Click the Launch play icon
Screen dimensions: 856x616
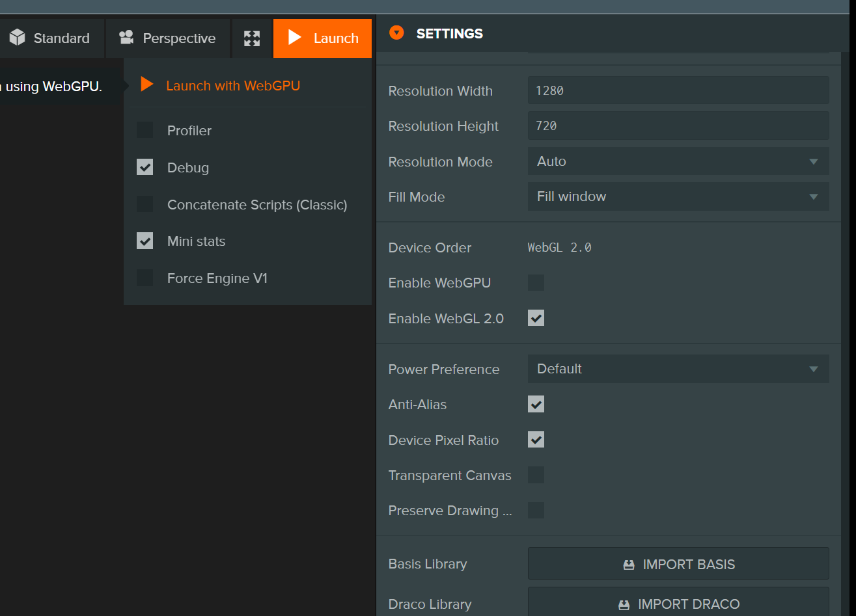pyautogui.click(x=294, y=38)
